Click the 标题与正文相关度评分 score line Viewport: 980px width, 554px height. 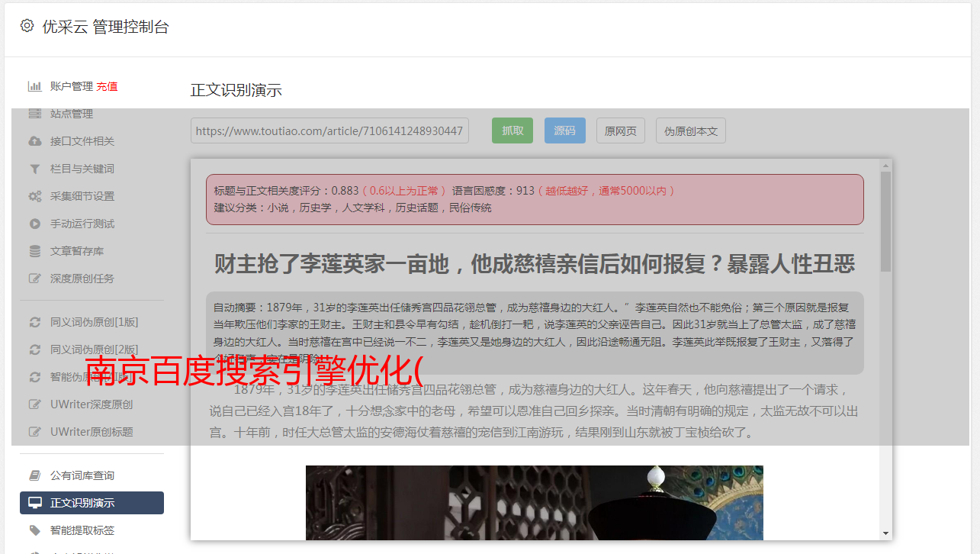click(x=445, y=190)
